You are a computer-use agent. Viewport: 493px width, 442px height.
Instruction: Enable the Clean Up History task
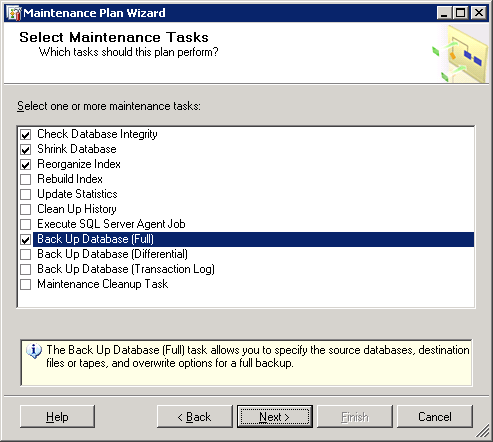(26, 210)
